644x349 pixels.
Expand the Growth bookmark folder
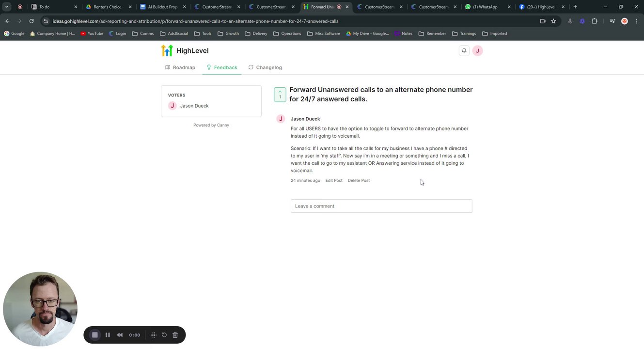228,33
